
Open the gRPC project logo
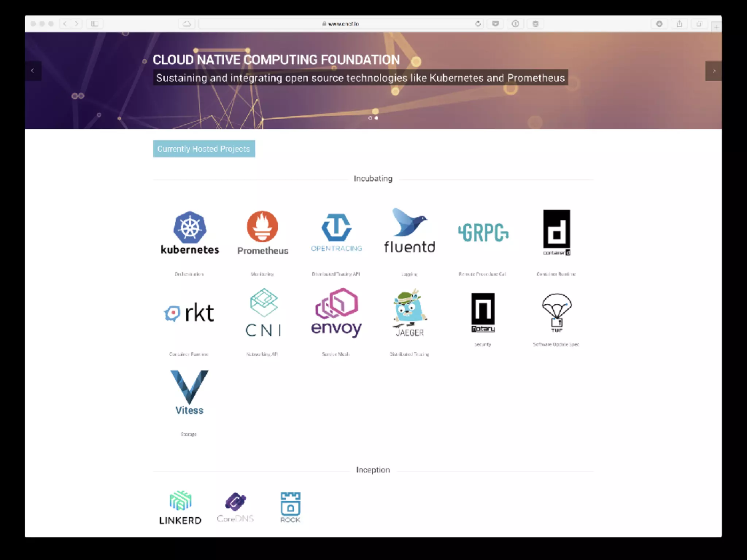point(483,233)
